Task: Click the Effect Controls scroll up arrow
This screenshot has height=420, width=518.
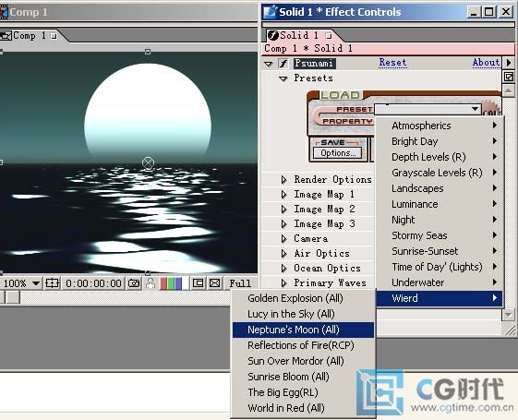Action: pos(509,90)
